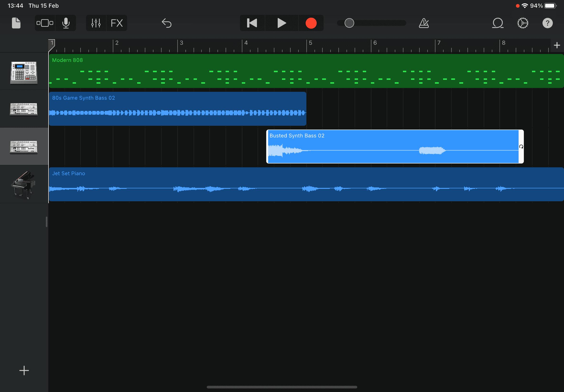Add a song section with the ruler plus
Screen dimensions: 564x392
pyautogui.click(x=557, y=45)
